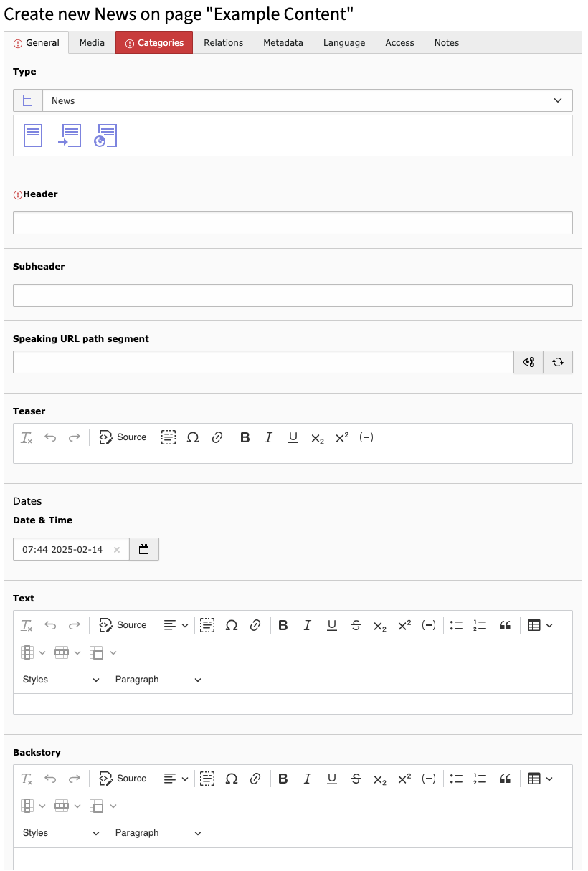
Task: Toggle italic in the Teaser editor
Action: point(269,437)
